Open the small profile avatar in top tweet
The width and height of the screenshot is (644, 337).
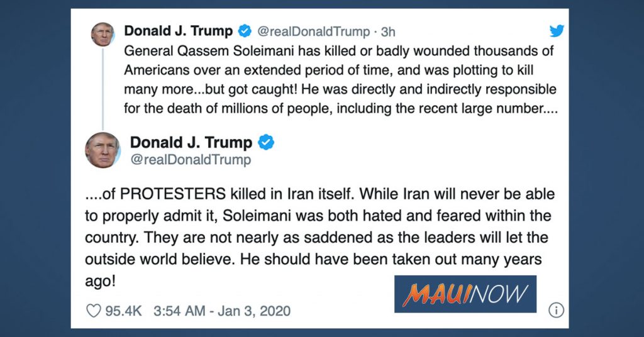102,34
